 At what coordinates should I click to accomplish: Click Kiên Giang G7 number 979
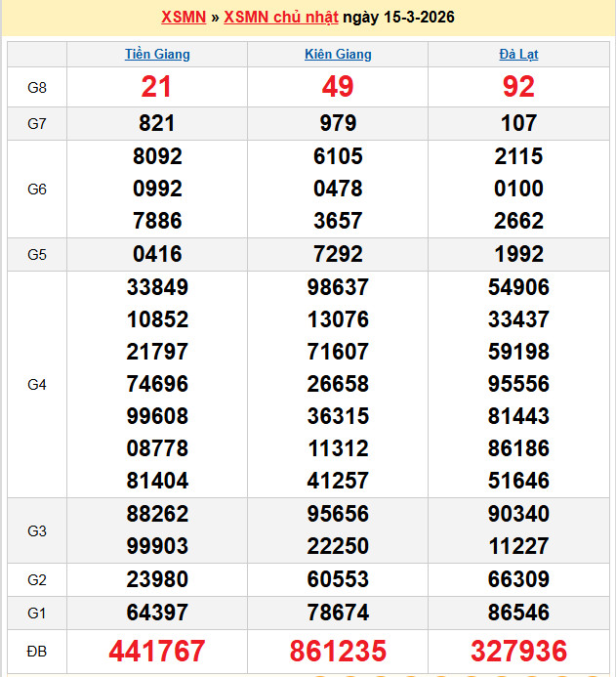[338, 123]
